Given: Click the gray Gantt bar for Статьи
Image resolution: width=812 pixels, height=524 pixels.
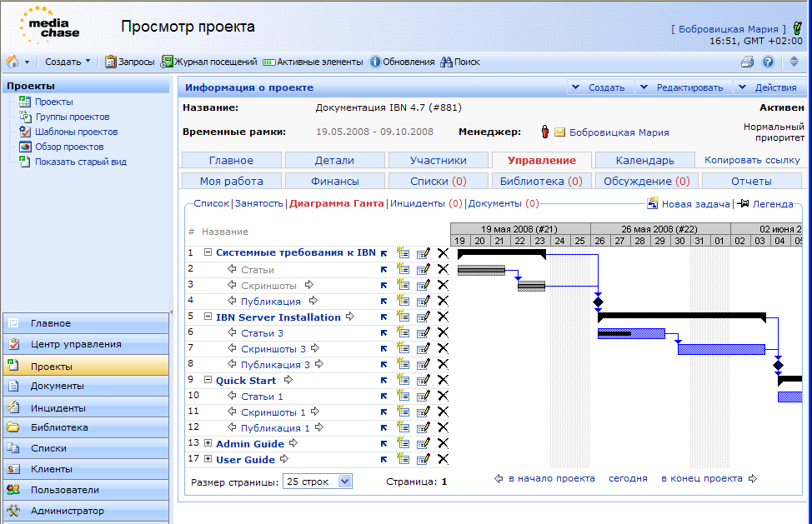Looking at the screenshot, I should [481, 270].
